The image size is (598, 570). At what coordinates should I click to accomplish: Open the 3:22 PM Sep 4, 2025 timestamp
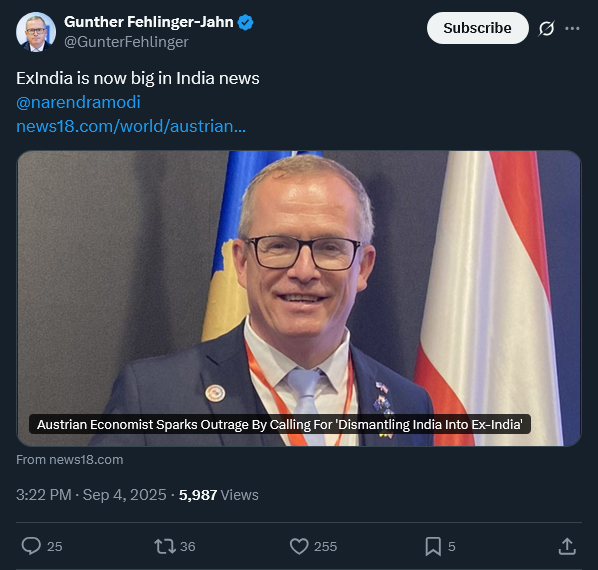coord(91,495)
